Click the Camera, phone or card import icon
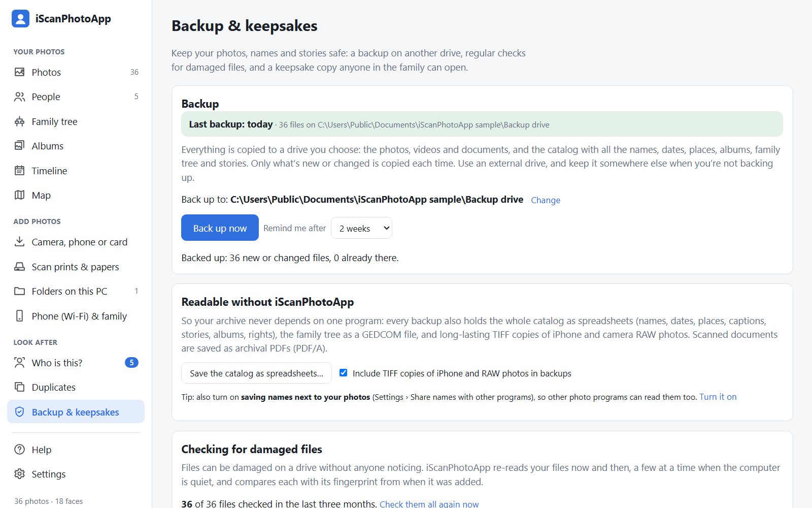The width and height of the screenshot is (812, 508). click(x=19, y=242)
